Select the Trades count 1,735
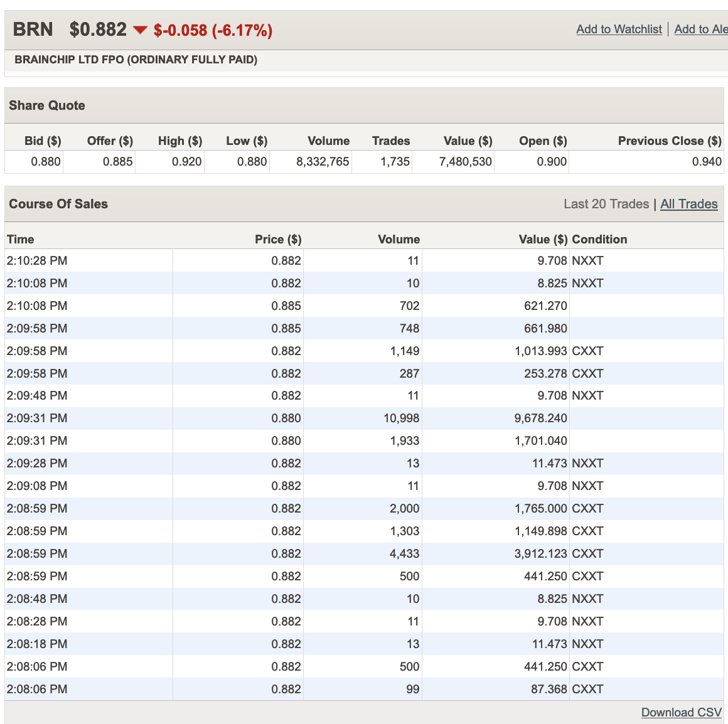The width and height of the screenshot is (728, 724). coord(394,161)
